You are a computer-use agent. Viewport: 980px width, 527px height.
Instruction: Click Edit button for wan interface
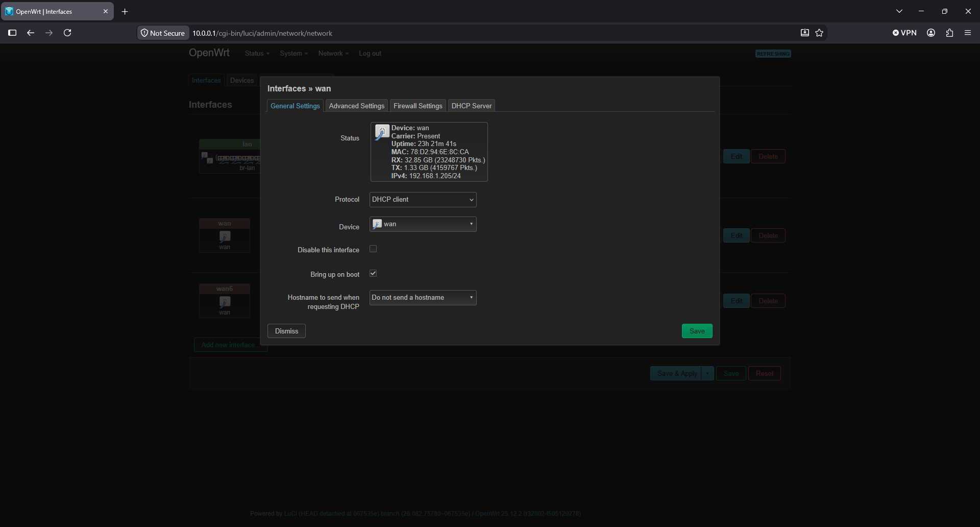[x=736, y=235]
